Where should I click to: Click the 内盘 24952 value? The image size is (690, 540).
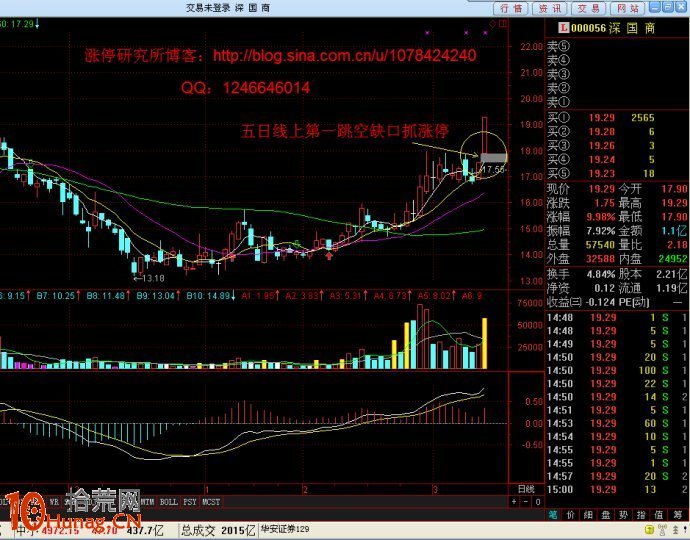673,259
